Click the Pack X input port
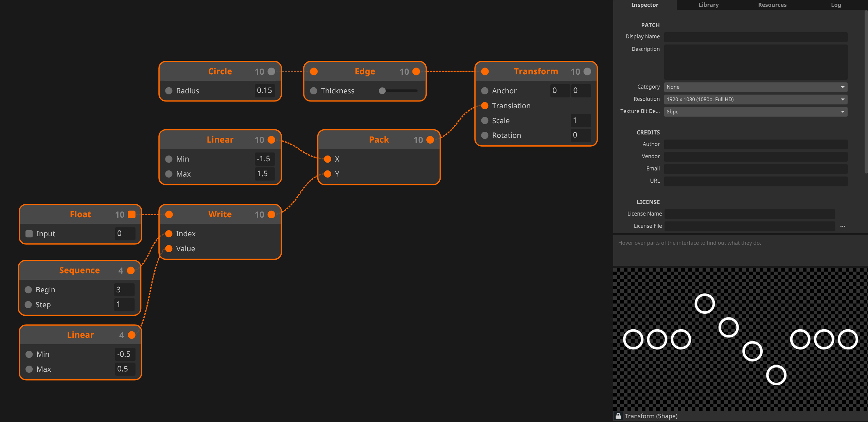This screenshot has width=868, height=422. click(327, 159)
